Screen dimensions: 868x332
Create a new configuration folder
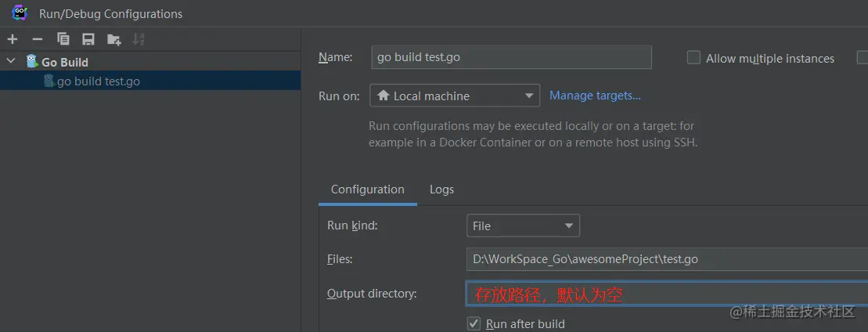click(x=114, y=39)
